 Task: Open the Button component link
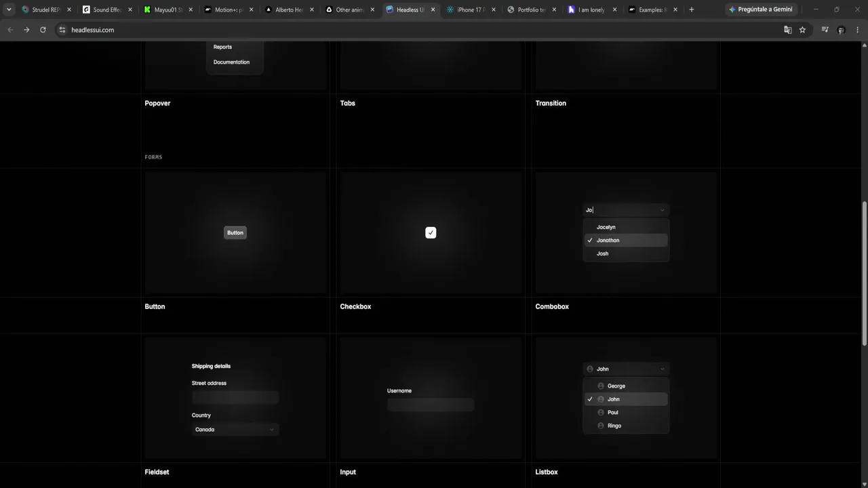(x=155, y=306)
